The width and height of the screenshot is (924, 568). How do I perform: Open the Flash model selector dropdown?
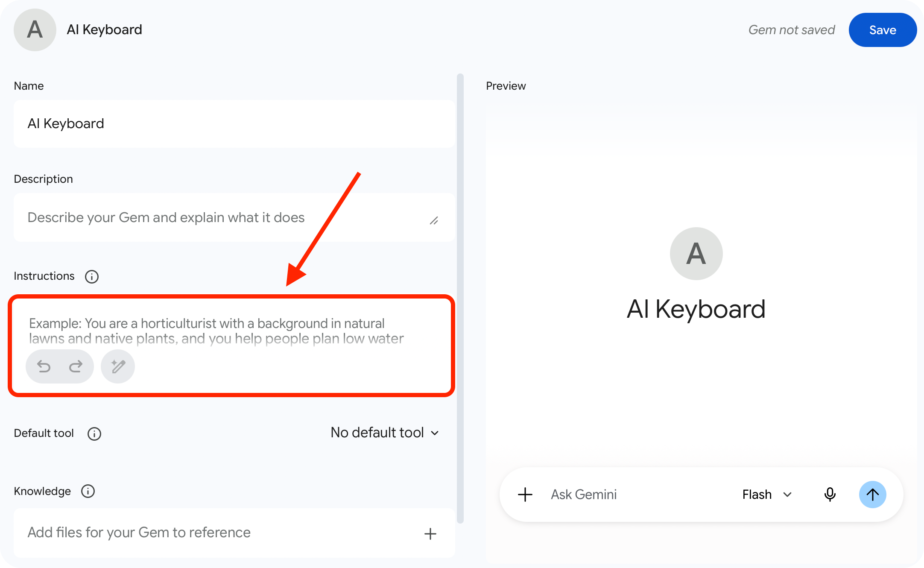[x=767, y=495]
